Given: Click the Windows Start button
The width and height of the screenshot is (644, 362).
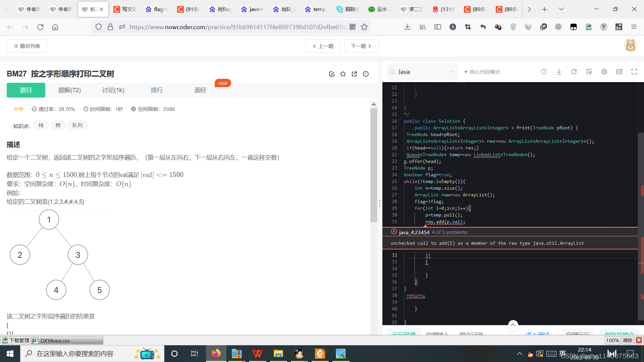Looking at the screenshot, I should coord(10,354).
